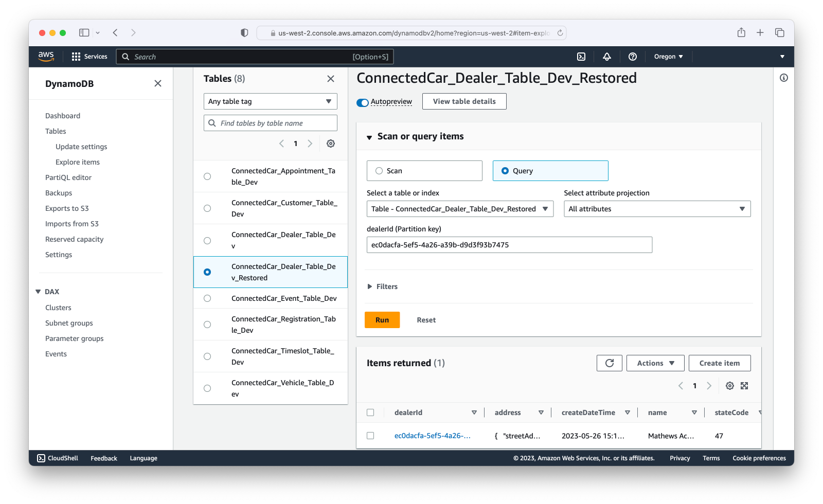
Task: Select ConnectedCar_Event_Table_Dev table radio
Action: (207, 298)
